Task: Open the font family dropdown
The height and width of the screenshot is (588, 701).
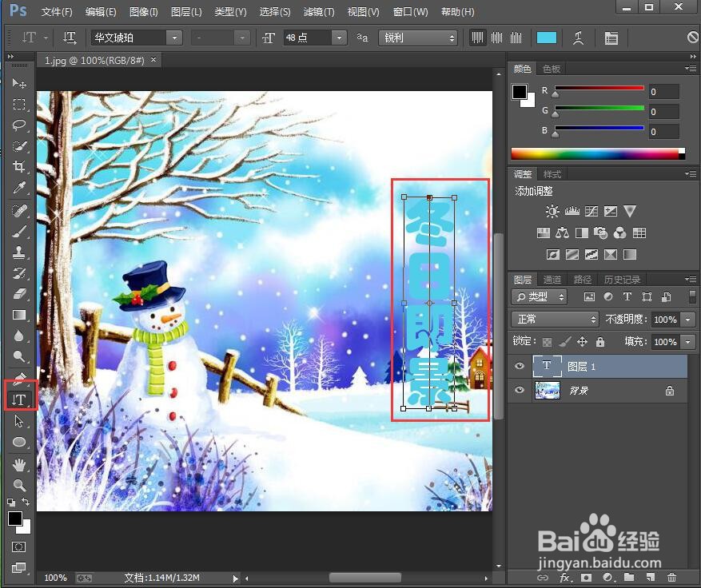Action: tap(174, 38)
